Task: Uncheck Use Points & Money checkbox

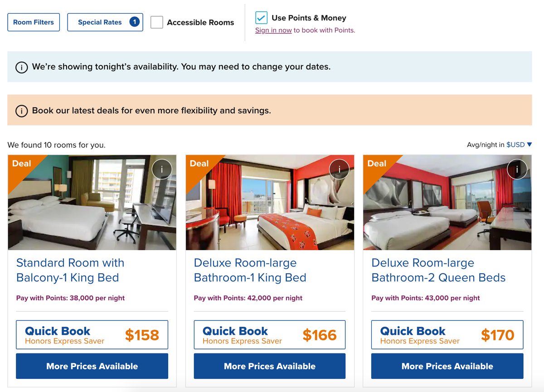Action: click(261, 18)
